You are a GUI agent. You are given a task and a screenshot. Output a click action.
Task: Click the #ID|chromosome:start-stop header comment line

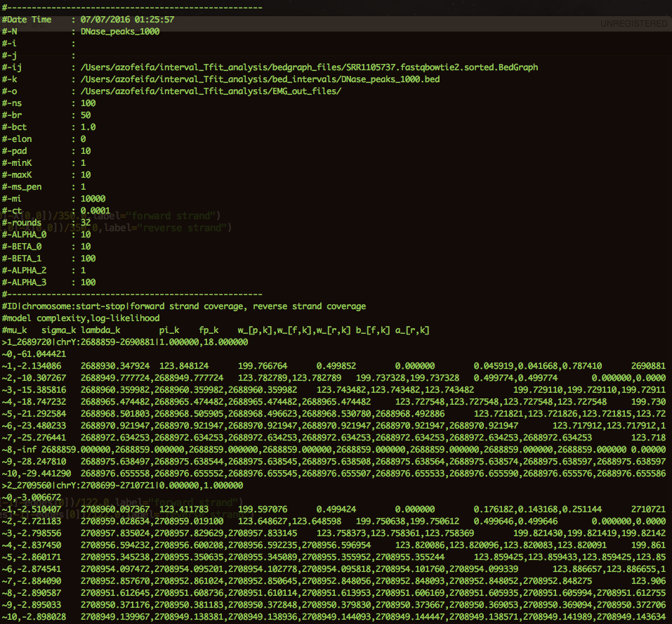184,306
